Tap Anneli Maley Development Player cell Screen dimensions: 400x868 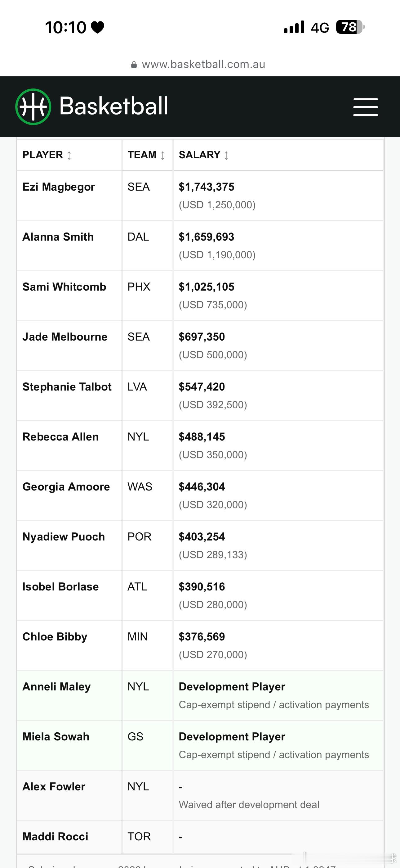[278, 695]
